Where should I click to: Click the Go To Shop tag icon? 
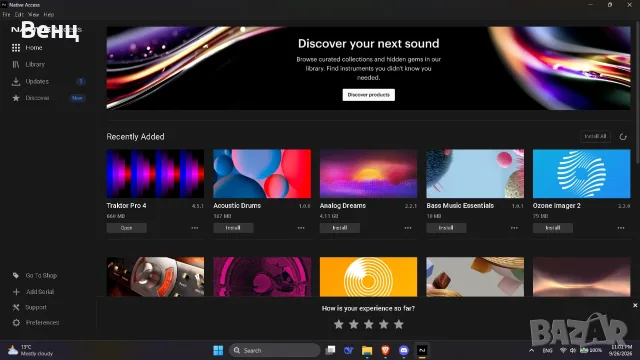(x=16, y=276)
